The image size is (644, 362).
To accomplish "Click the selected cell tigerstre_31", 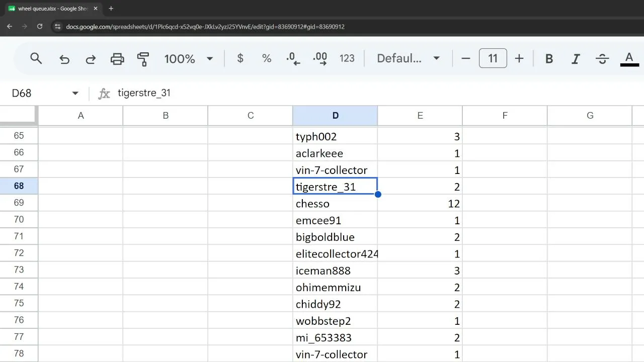I will 335,187.
